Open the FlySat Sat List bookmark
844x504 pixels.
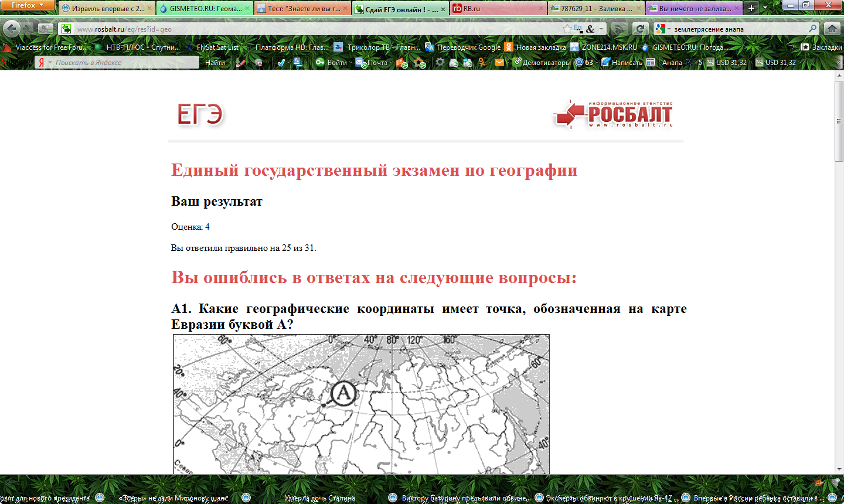tap(212, 47)
